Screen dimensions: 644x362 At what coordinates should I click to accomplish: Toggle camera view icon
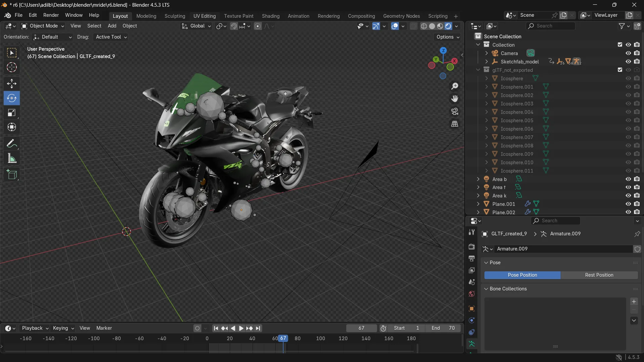click(x=455, y=111)
